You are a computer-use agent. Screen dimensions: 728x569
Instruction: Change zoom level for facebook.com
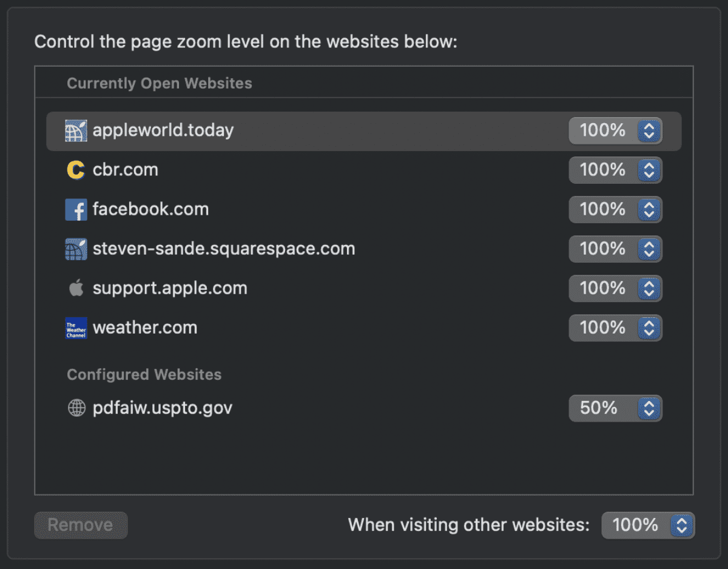pos(615,210)
